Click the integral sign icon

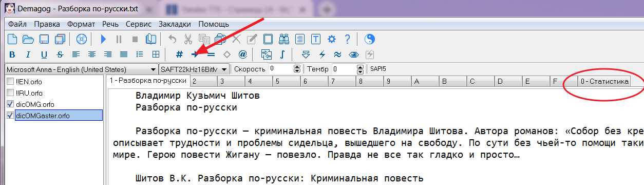tap(282, 54)
